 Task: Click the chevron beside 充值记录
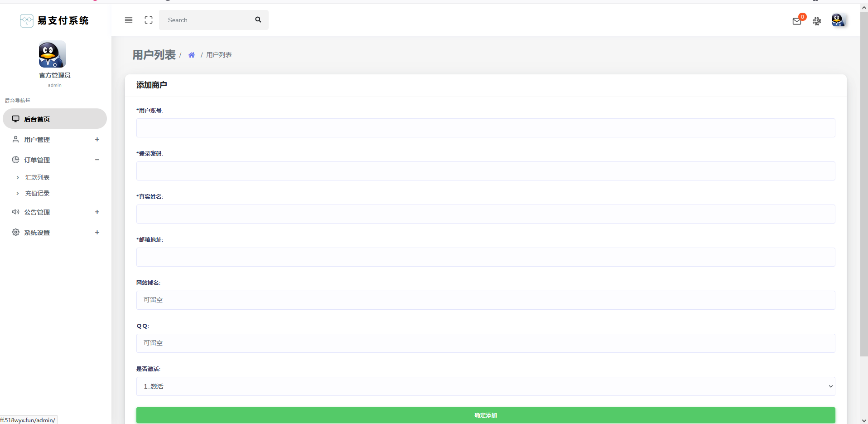pos(18,193)
